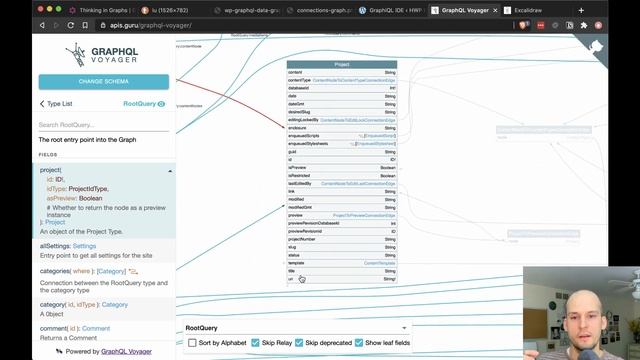The image size is (640, 360).
Task: Open the extensions puzzle-piece icon
Action: tap(584, 25)
